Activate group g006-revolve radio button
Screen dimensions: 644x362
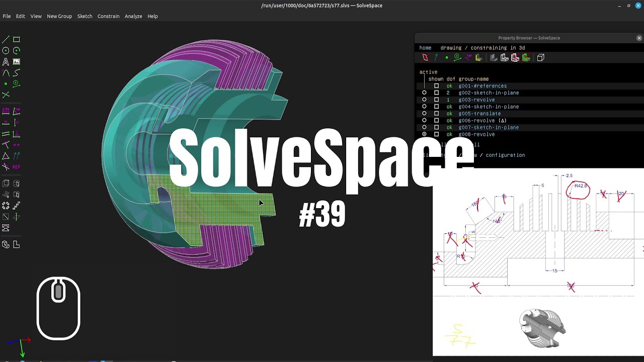pos(424,121)
